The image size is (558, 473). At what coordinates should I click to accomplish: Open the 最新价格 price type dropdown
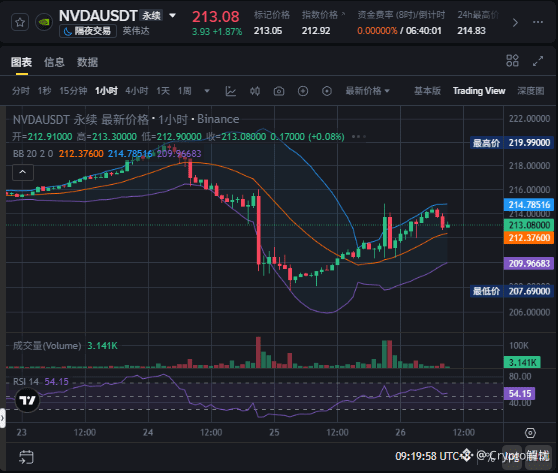368,91
